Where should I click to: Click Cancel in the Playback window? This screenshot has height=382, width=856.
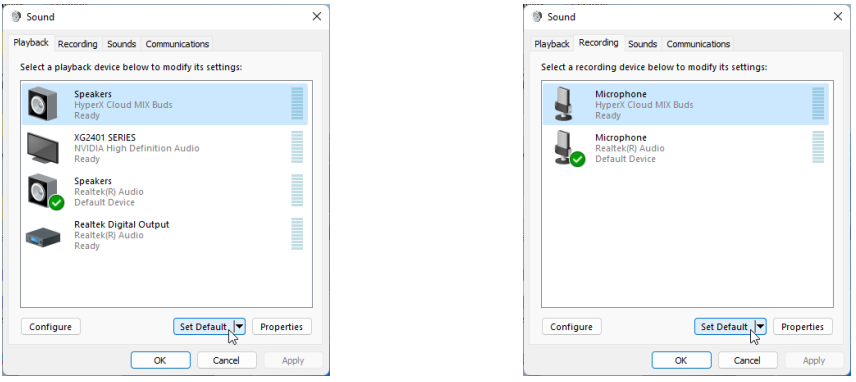click(227, 360)
